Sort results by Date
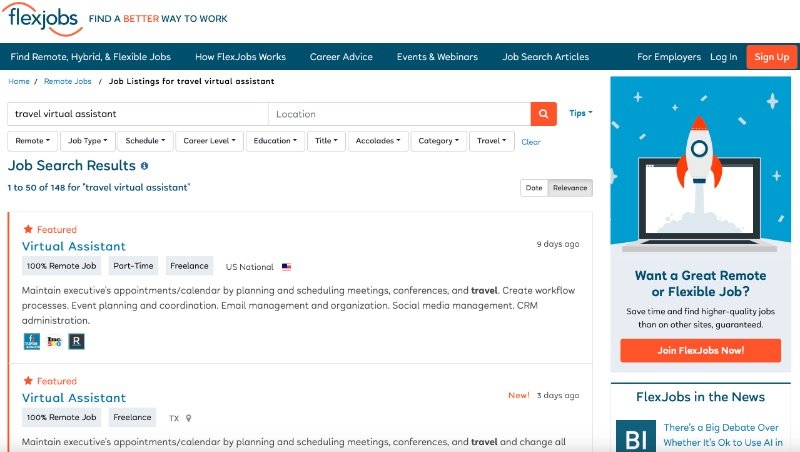 tap(534, 188)
